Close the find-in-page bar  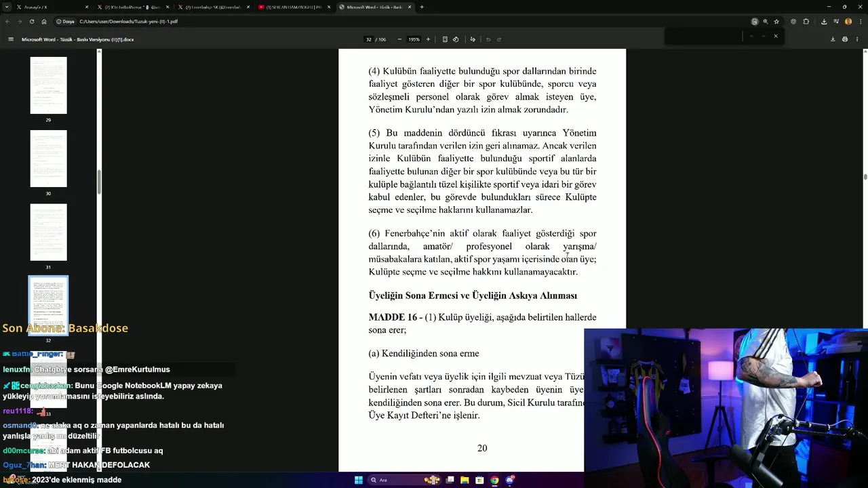776,36
